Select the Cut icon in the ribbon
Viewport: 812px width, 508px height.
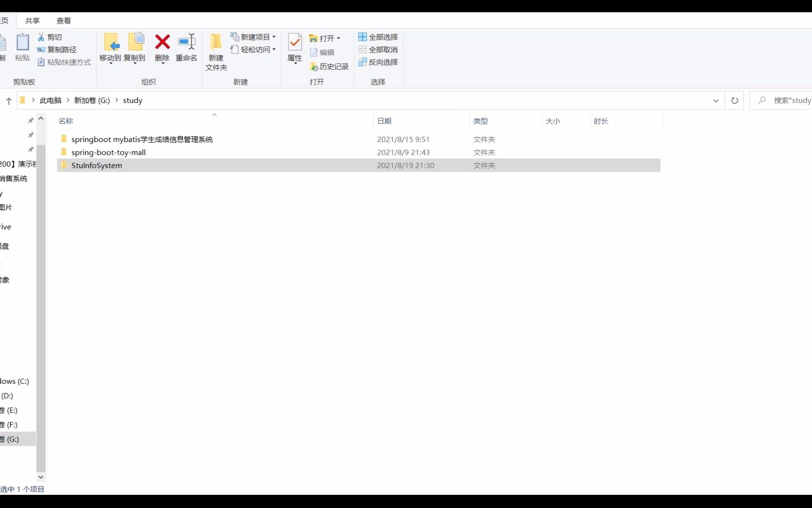pos(50,37)
